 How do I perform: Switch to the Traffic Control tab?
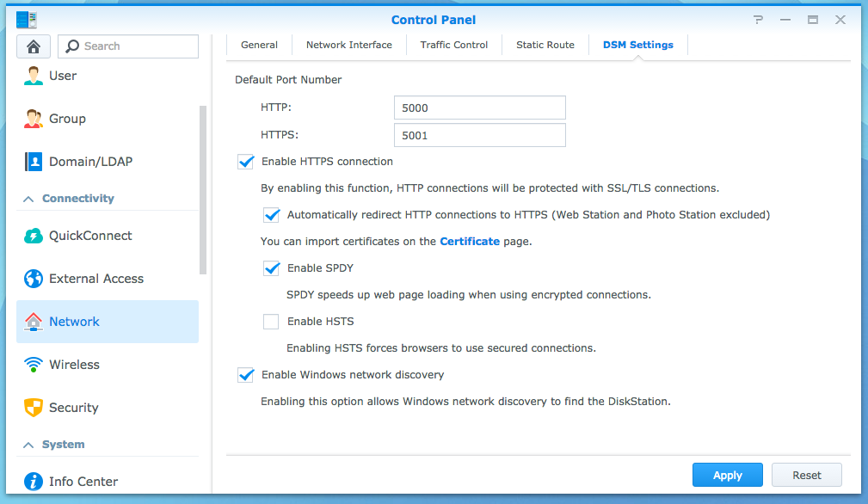(453, 45)
